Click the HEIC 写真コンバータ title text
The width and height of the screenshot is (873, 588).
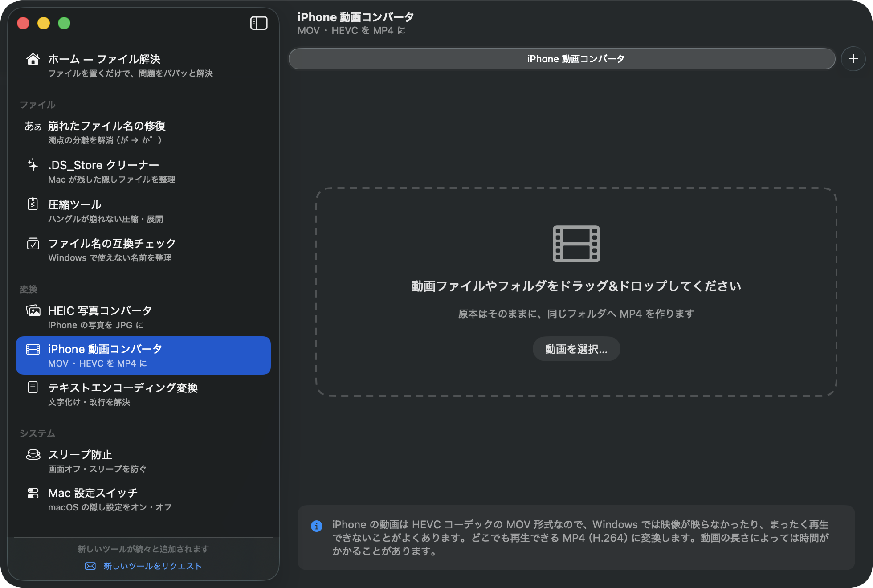pyautogui.click(x=100, y=310)
